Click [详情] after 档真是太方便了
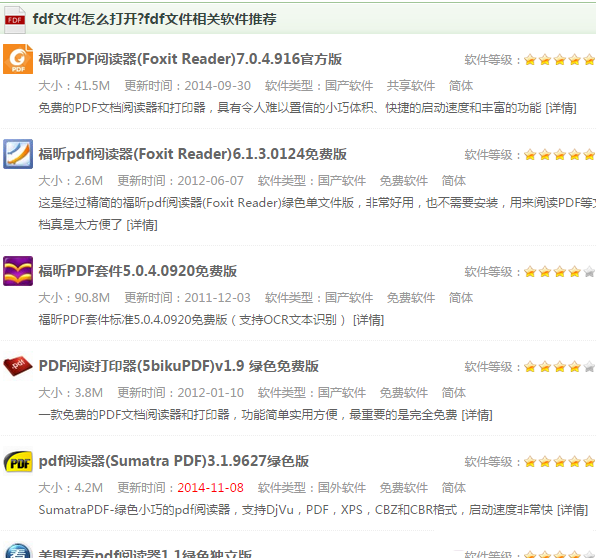Screen dimensions: 596x558 pos(142,225)
